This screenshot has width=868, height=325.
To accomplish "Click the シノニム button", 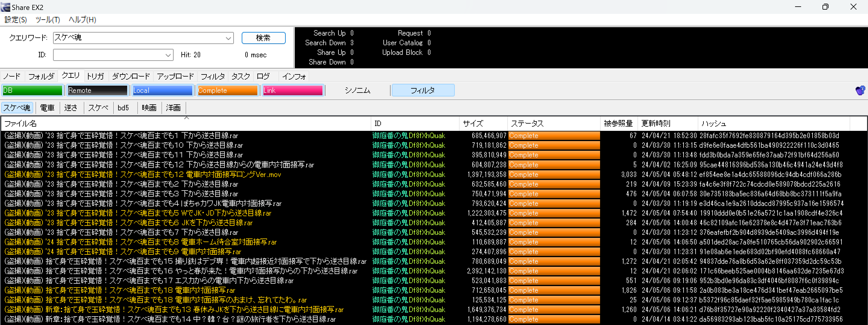I will point(357,90).
